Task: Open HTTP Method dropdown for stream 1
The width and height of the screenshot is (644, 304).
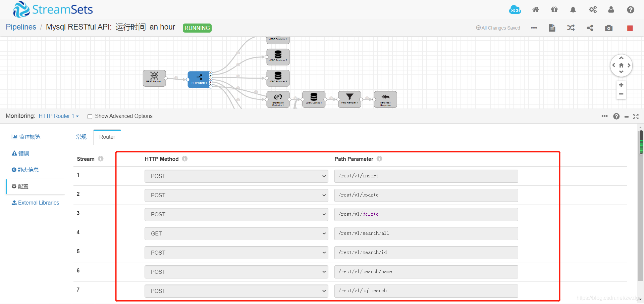Action: [x=236, y=176]
